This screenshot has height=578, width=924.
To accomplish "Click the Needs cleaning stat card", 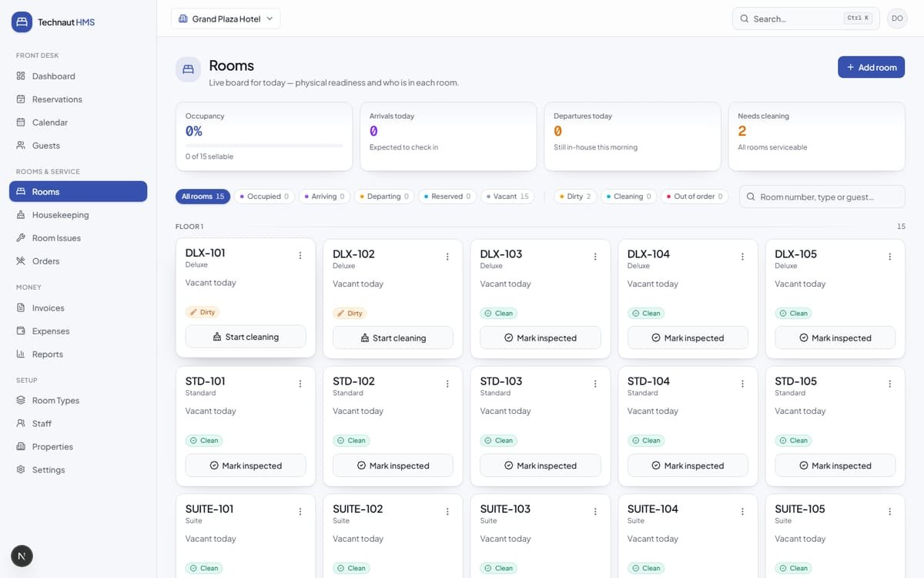I will coord(816,136).
